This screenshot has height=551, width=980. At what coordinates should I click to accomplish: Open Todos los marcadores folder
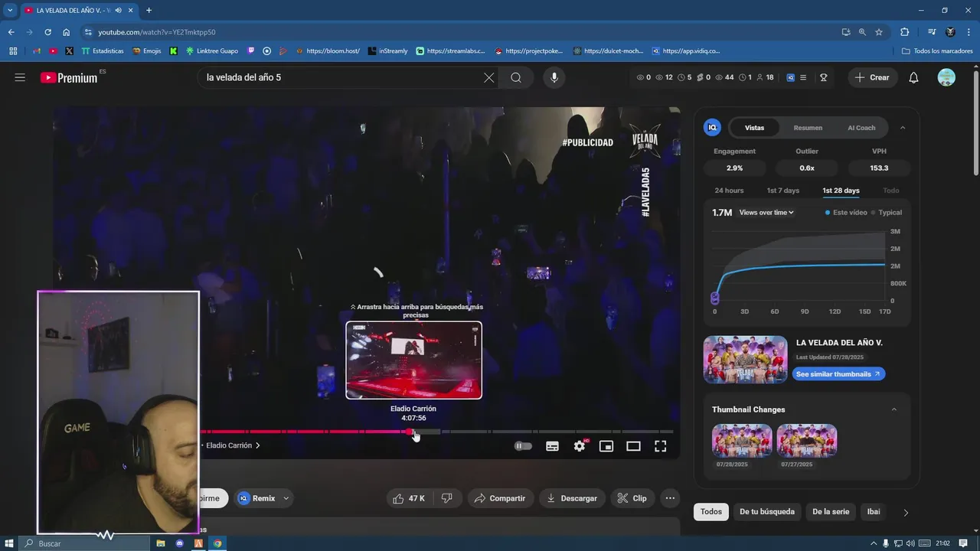pyautogui.click(x=937, y=51)
